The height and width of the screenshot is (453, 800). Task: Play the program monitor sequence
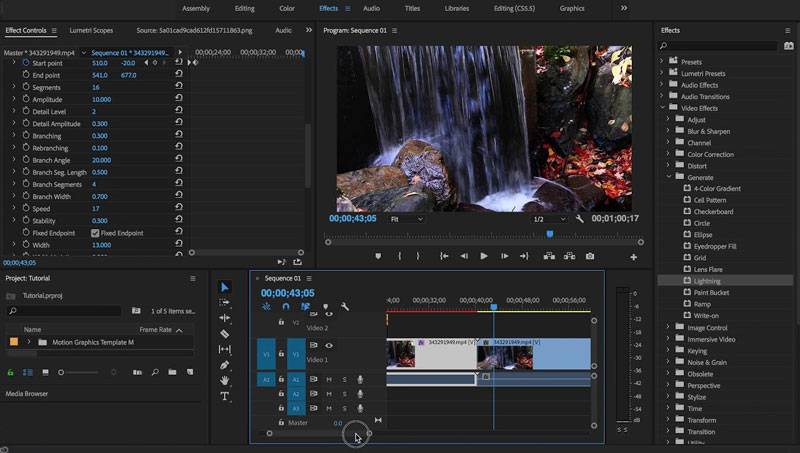click(484, 256)
